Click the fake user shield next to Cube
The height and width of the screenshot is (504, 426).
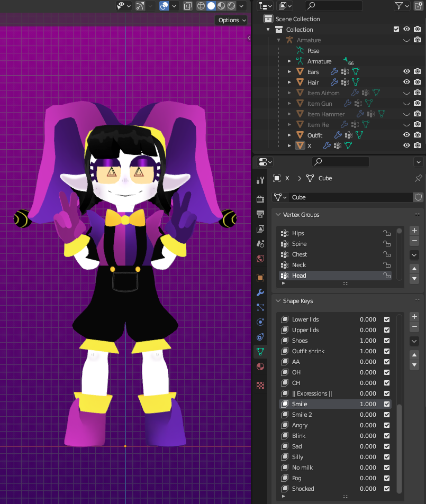pos(418,197)
